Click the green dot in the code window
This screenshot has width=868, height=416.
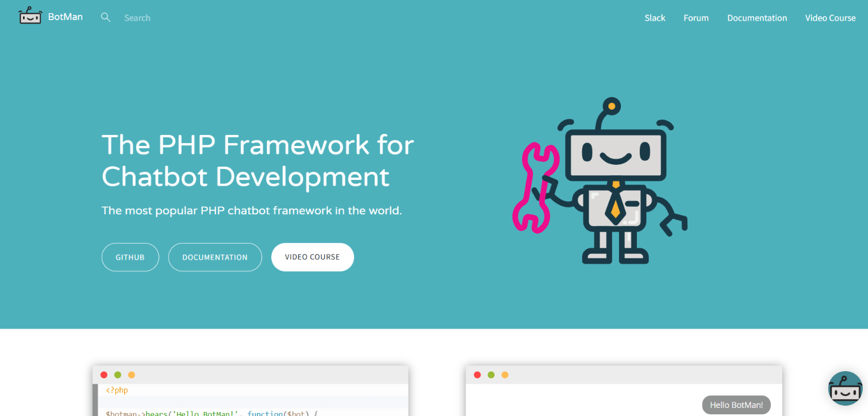pyautogui.click(x=118, y=375)
